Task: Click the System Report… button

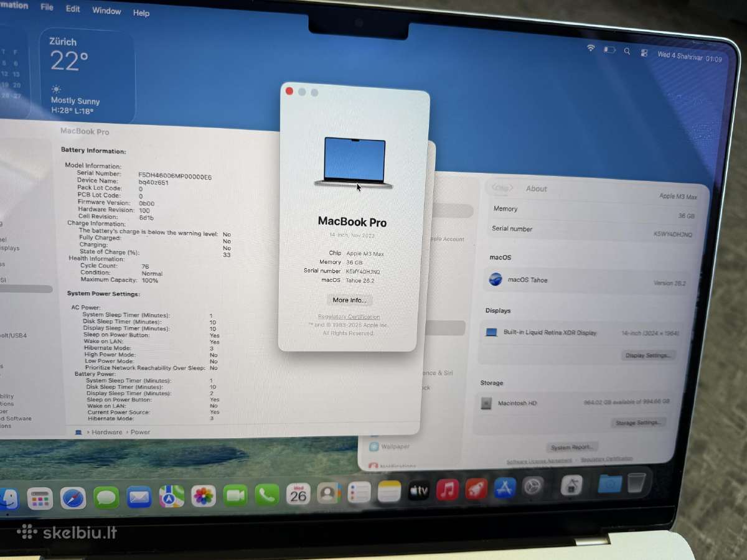Action: click(x=573, y=447)
